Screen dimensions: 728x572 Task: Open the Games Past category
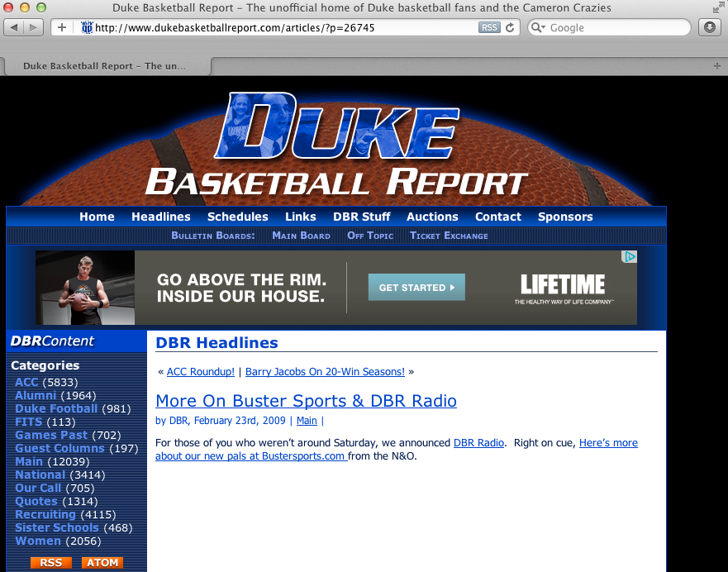coord(51,436)
